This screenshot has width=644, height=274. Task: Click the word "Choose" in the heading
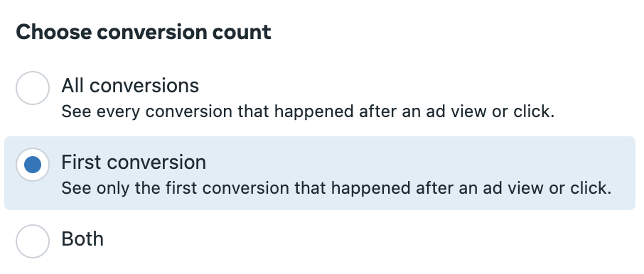pos(54,32)
